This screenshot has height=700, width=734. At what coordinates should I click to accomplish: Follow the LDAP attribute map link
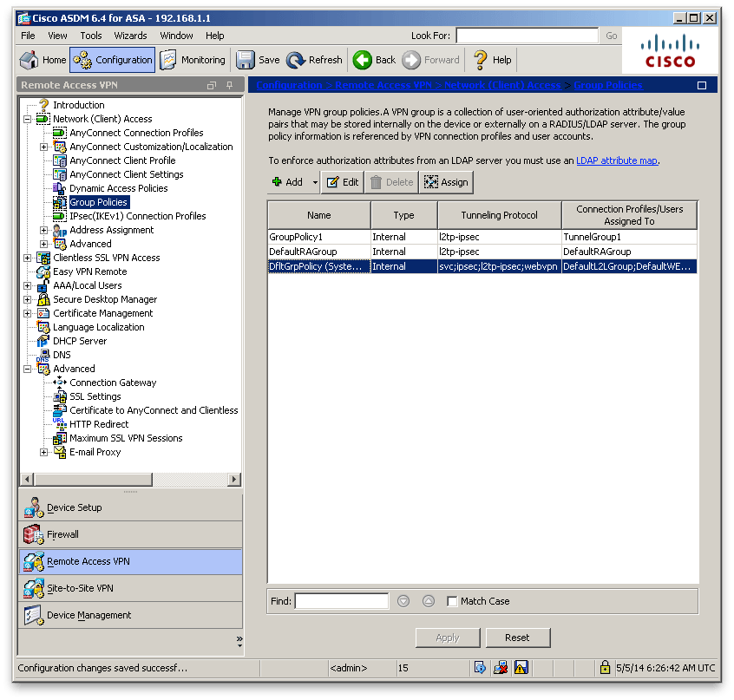pyautogui.click(x=617, y=160)
